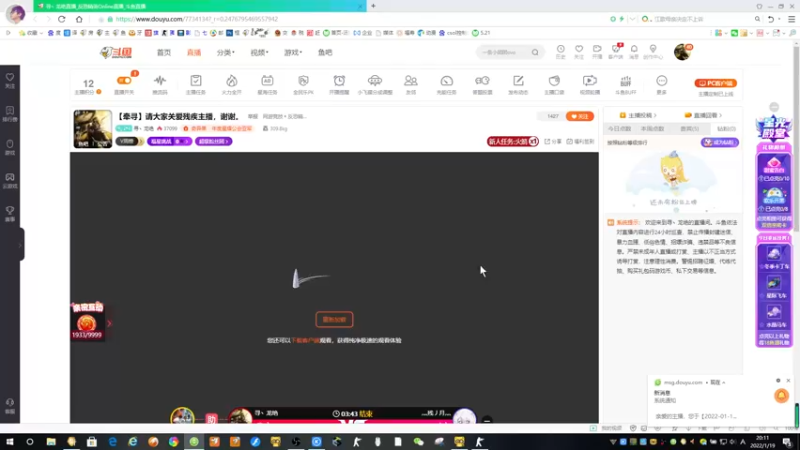Screen dimensions: 800x450
Task: Open the notifications bell in header
Action: [634, 49]
